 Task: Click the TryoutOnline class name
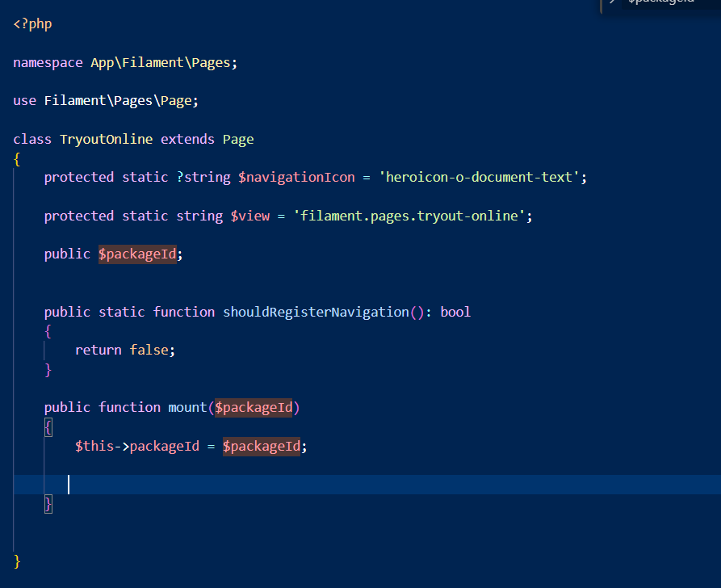point(106,139)
